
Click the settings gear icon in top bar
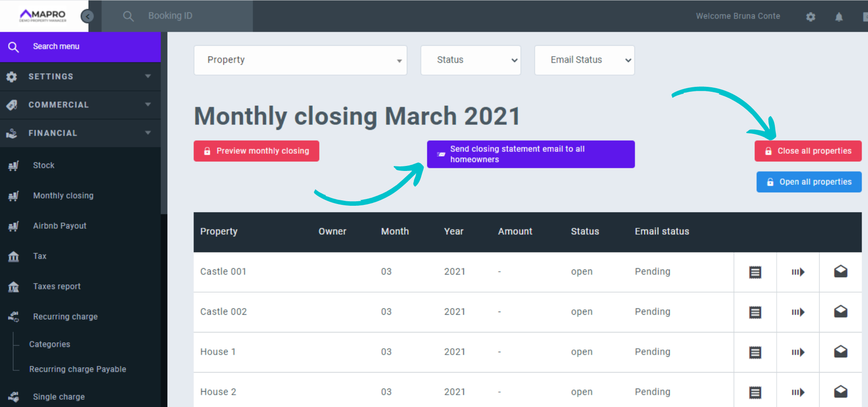pos(811,17)
